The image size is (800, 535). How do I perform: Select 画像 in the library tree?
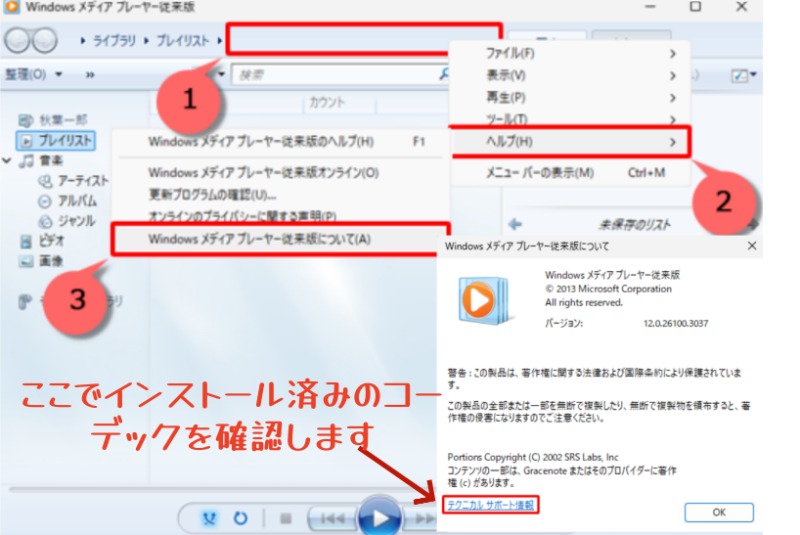point(51,261)
